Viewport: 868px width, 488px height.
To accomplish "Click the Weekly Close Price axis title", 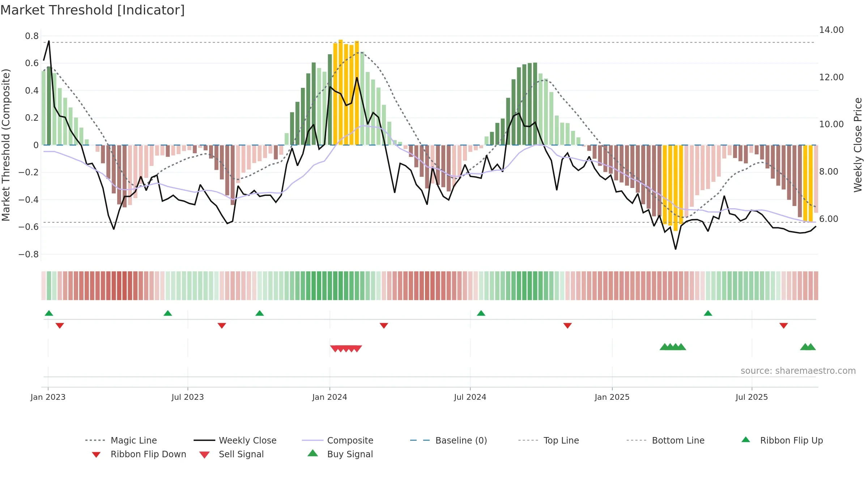I will tap(858, 145).
